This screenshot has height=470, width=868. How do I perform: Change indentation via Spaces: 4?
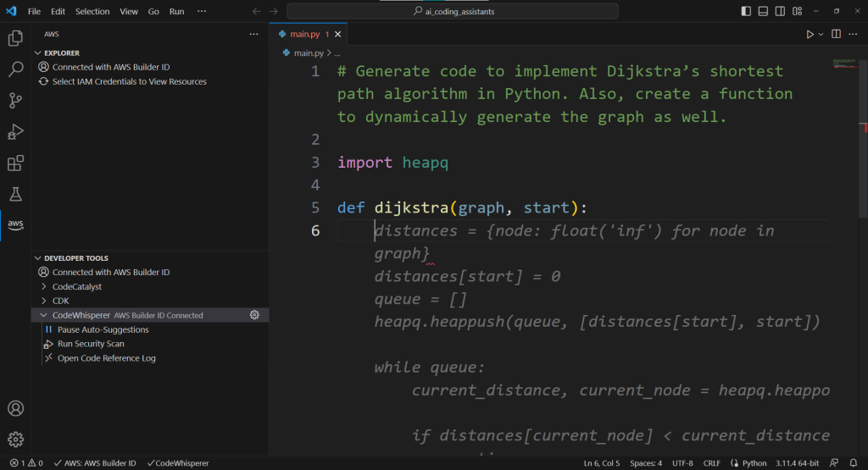pos(645,463)
